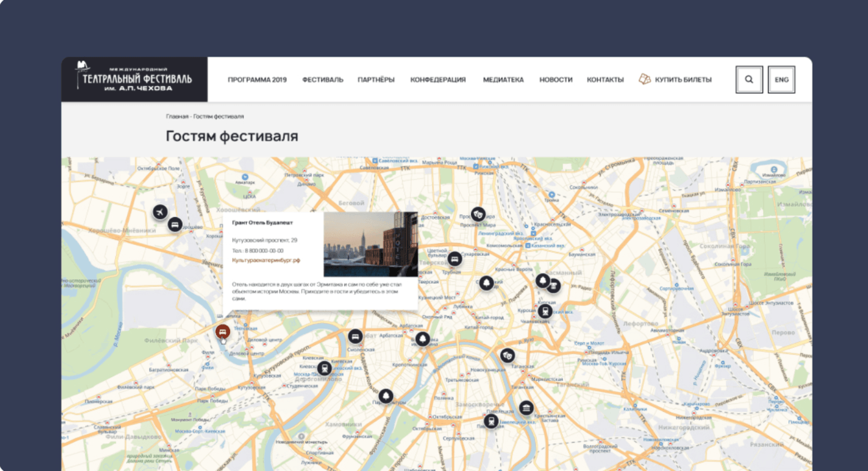Select the address Кутузовский проспект, 29

click(x=264, y=240)
